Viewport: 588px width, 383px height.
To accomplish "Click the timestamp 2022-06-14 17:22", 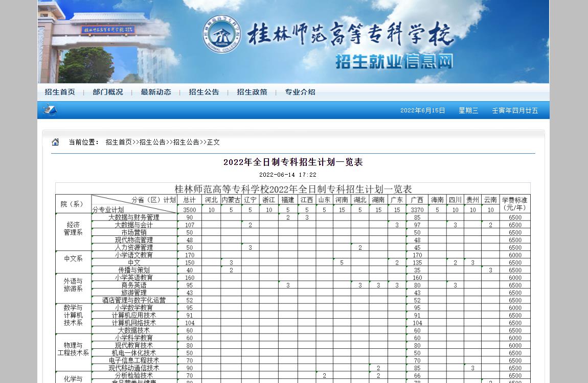I will pyautogui.click(x=288, y=175).
